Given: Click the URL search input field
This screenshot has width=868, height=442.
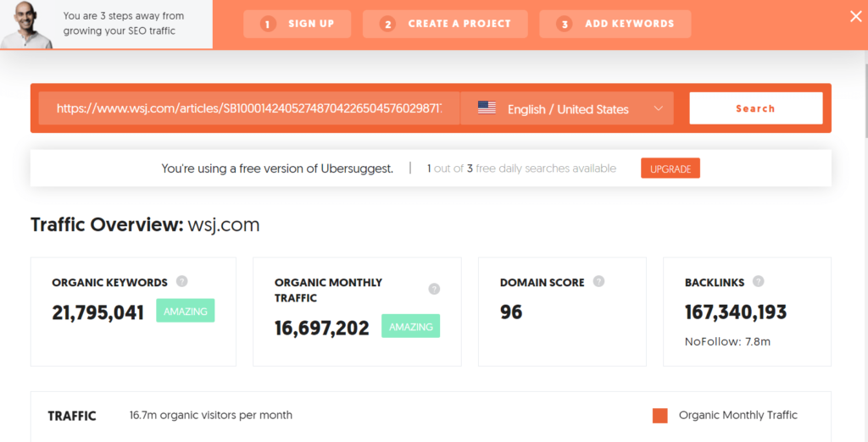Looking at the screenshot, I should [248, 108].
